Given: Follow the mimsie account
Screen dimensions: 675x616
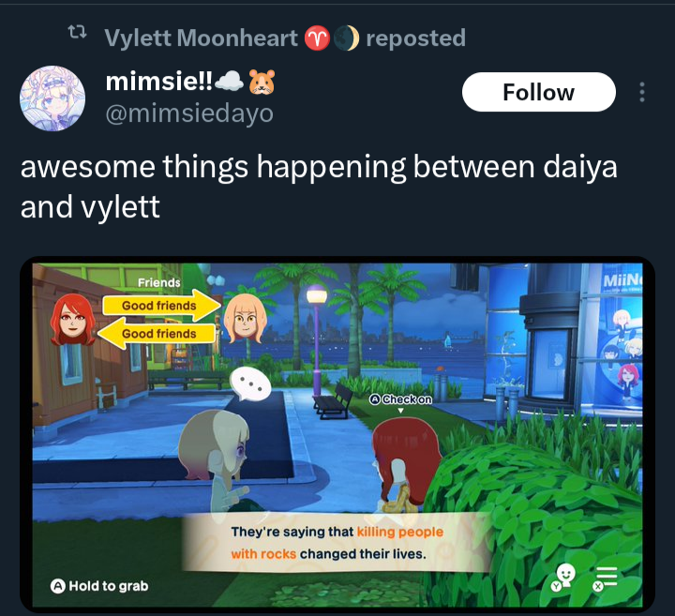Looking at the screenshot, I should click(x=538, y=92).
